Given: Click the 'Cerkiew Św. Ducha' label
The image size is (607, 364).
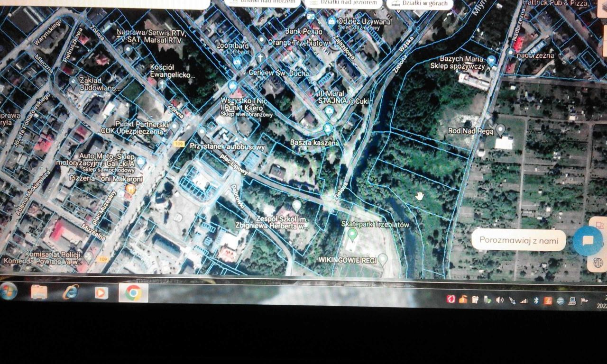Looking at the screenshot, I should (279, 73).
